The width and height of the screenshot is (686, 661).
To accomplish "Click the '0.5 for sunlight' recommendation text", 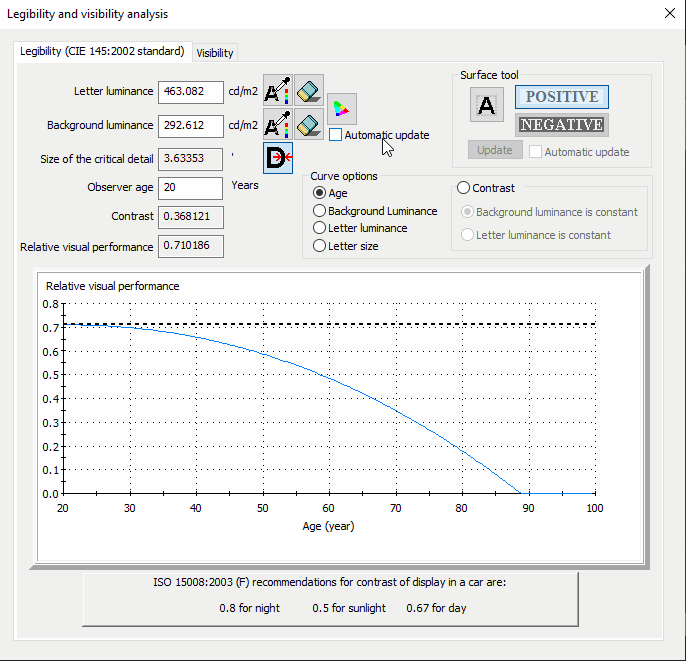I will tap(349, 608).
